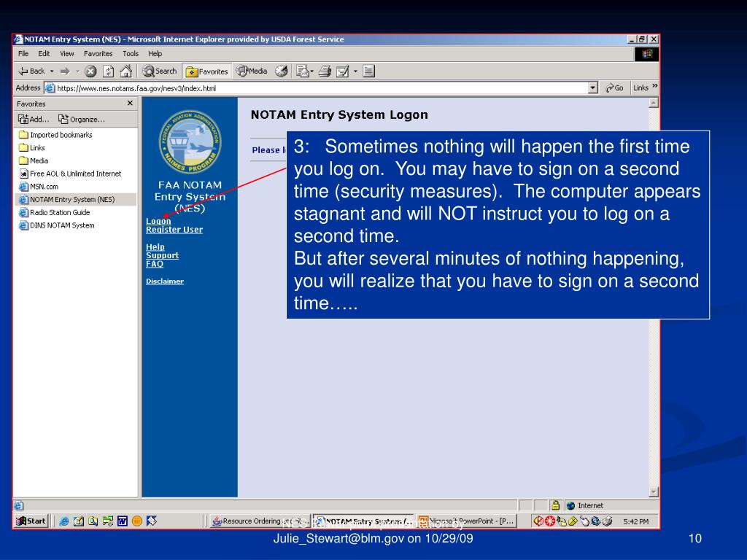
Task: Open the File menu
Action: [23, 54]
